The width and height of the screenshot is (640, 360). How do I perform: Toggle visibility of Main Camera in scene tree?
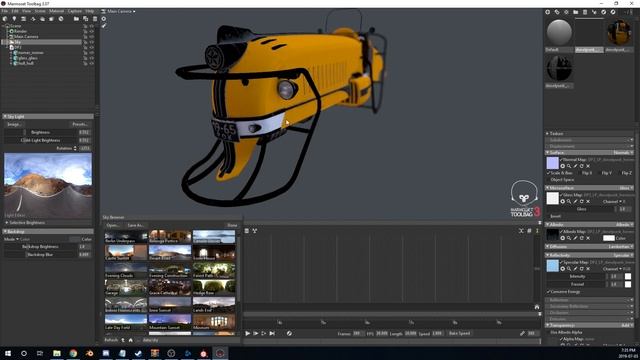[x=91, y=36]
